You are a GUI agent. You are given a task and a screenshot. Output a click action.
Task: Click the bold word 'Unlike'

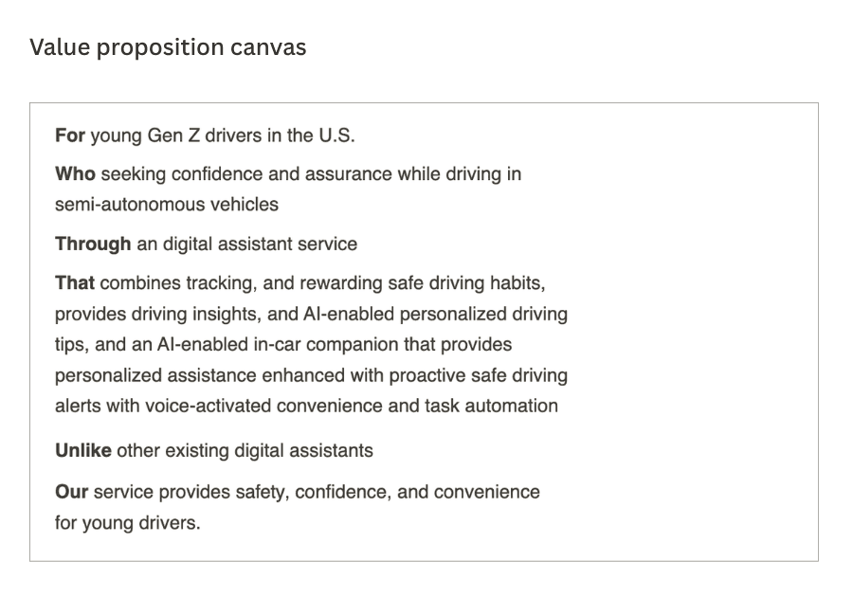click(83, 450)
